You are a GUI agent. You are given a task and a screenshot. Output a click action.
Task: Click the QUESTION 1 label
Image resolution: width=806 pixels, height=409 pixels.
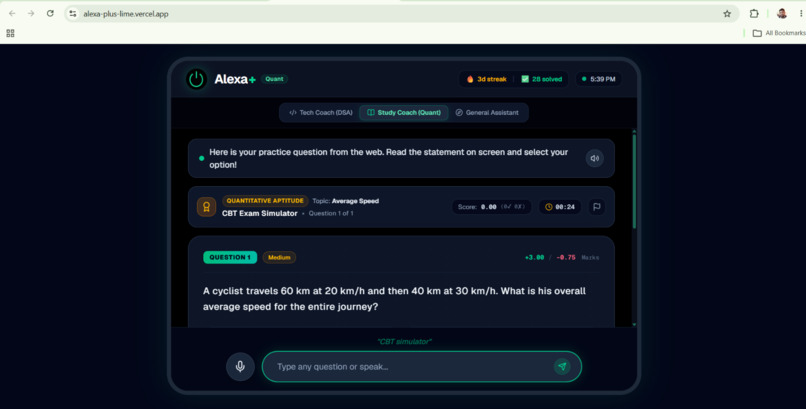pos(230,257)
